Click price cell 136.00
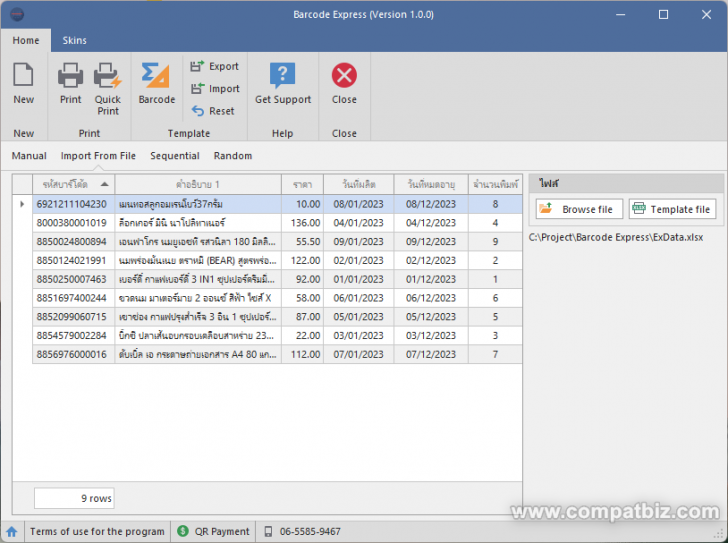The height and width of the screenshot is (543, 728). point(302,223)
